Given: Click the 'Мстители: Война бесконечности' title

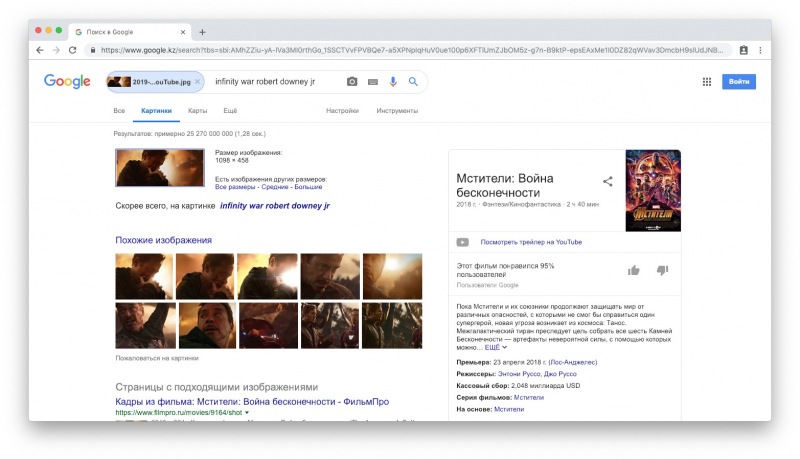Looking at the screenshot, I should click(505, 186).
